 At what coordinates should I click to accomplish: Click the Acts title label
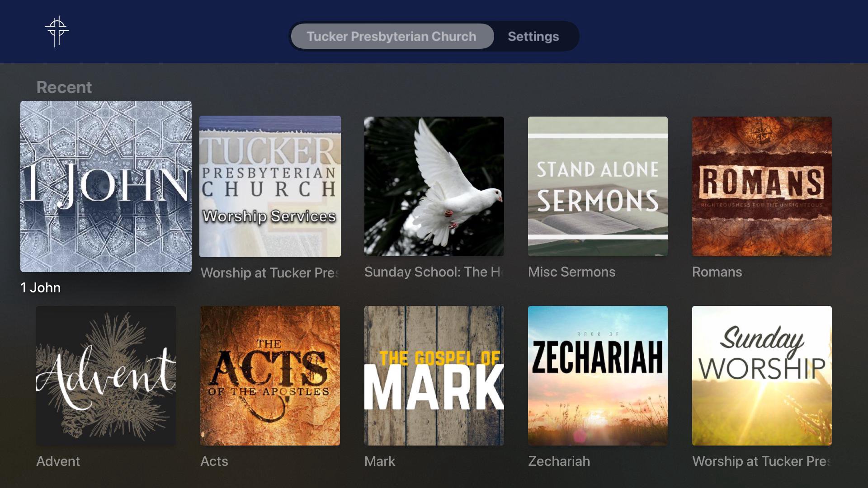(x=214, y=461)
